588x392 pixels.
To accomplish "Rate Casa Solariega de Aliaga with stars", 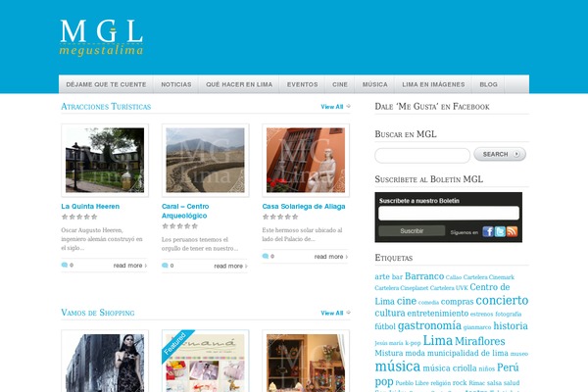I will coord(280,217).
